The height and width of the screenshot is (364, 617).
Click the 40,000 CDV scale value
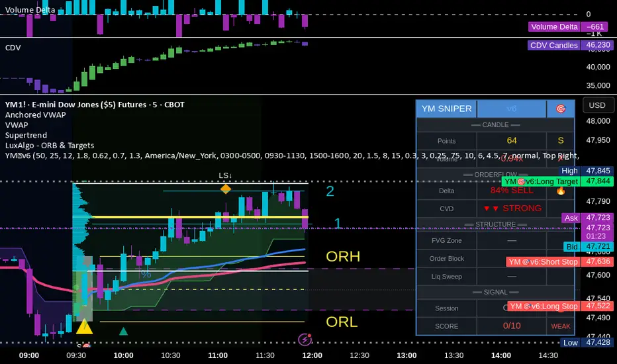598,67
